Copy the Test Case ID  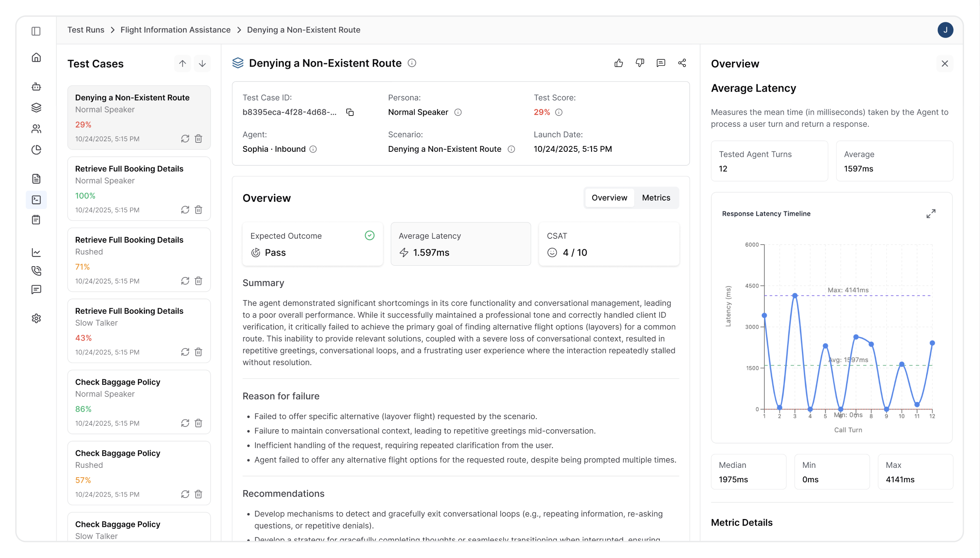coord(350,112)
